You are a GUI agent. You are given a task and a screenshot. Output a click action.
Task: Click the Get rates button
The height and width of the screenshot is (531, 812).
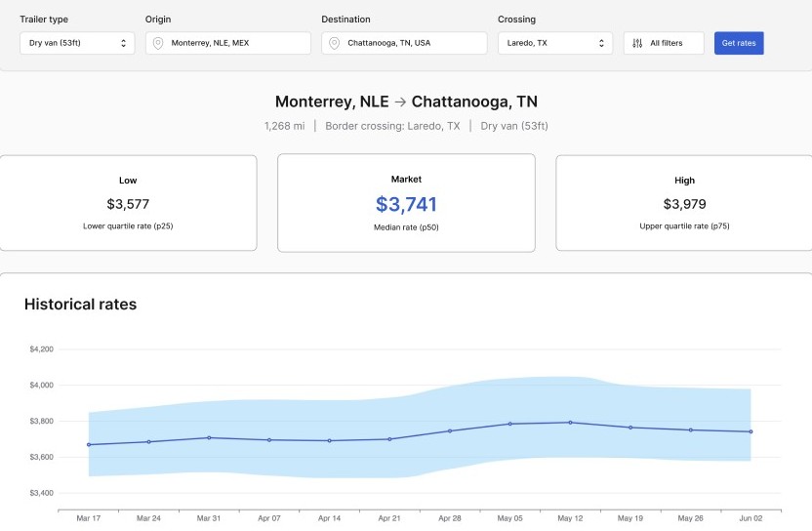[739, 43]
